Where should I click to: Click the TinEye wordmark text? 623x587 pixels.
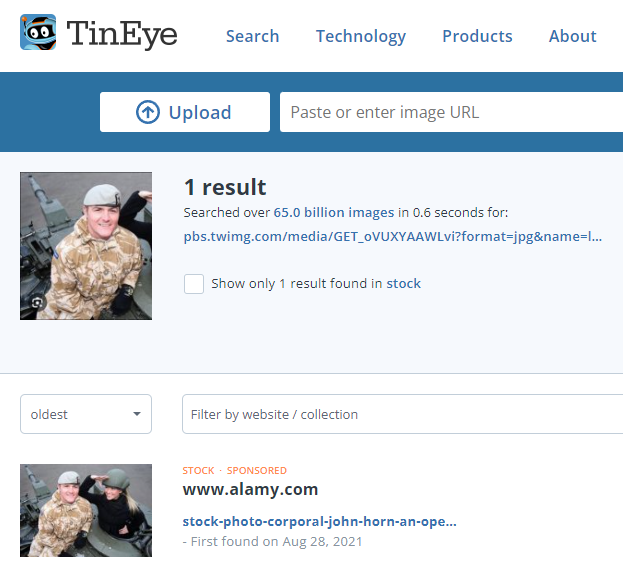[122, 34]
